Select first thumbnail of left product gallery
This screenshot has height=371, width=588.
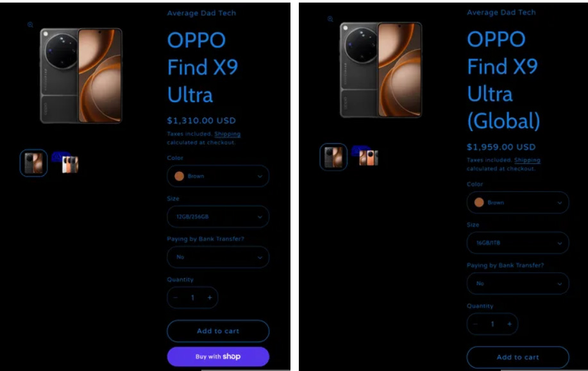click(34, 163)
